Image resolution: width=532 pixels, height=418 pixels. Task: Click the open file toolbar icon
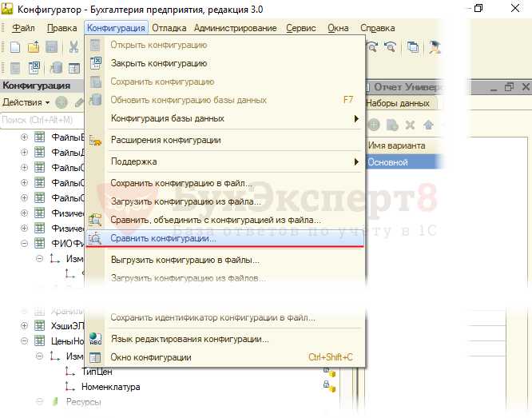click(x=34, y=47)
